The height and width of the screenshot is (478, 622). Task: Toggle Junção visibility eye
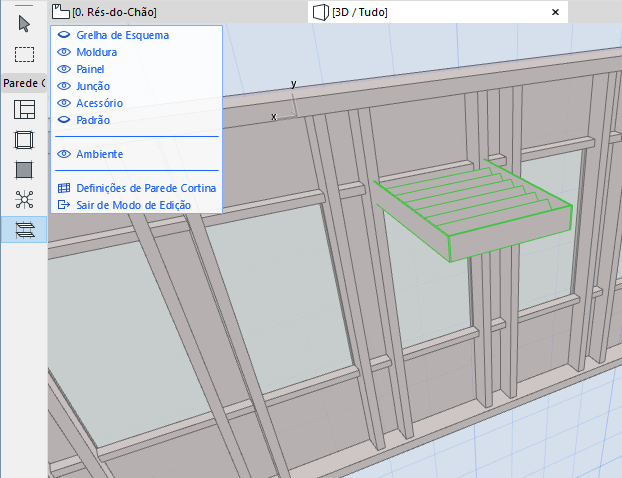click(x=64, y=86)
